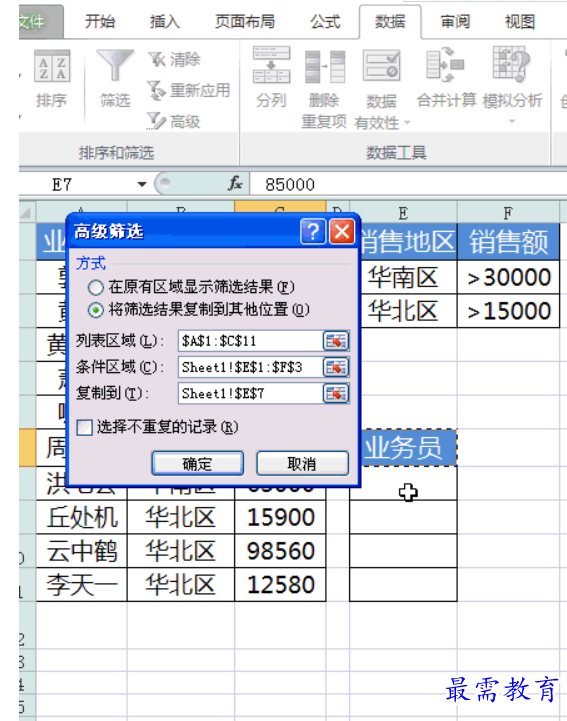Select column F header
Viewport: 567px width, 721px height.
pyautogui.click(x=508, y=213)
